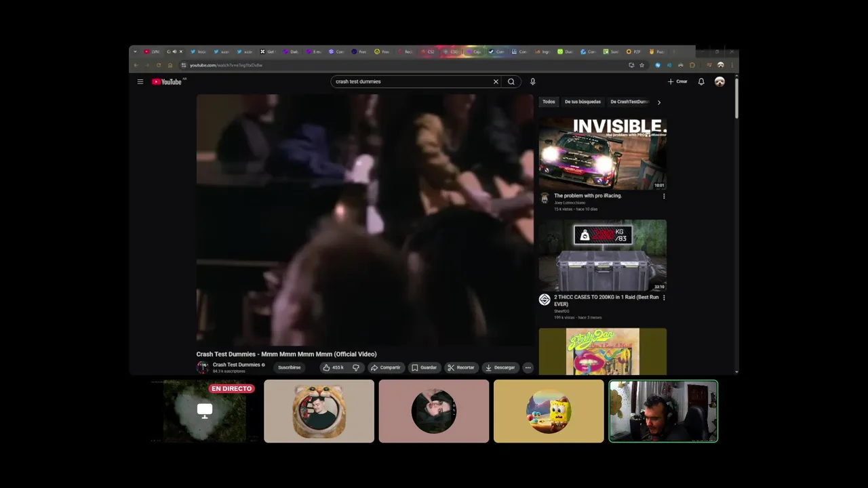Click the Compartir share button
This screenshot has height=488, width=868.
pos(385,367)
